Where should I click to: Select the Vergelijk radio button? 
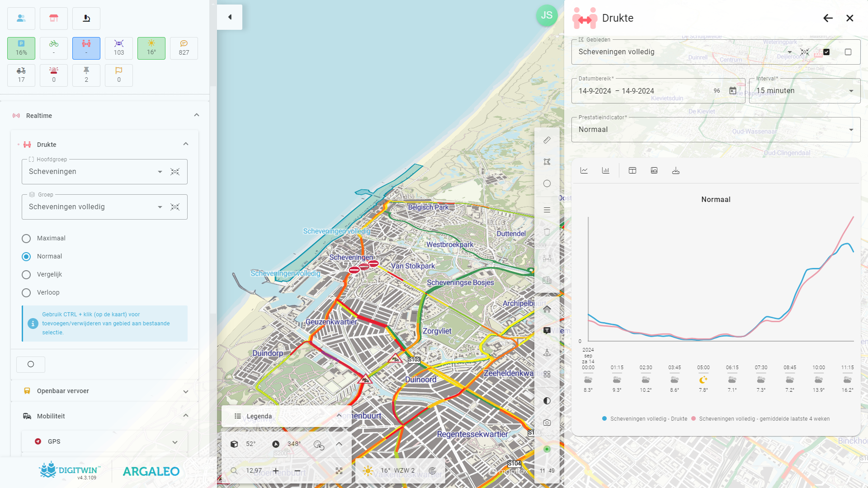click(26, 274)
